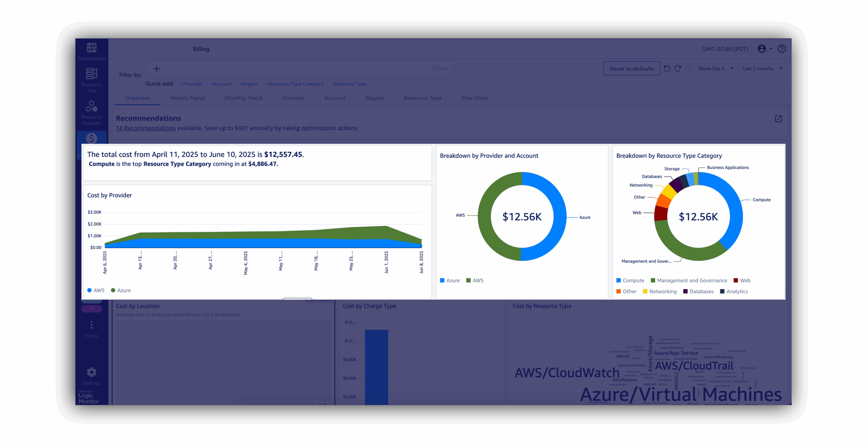Toggle Management and Governance legend item
The height and width of the screenshot is (444, 868).
[x=689, y=281]
